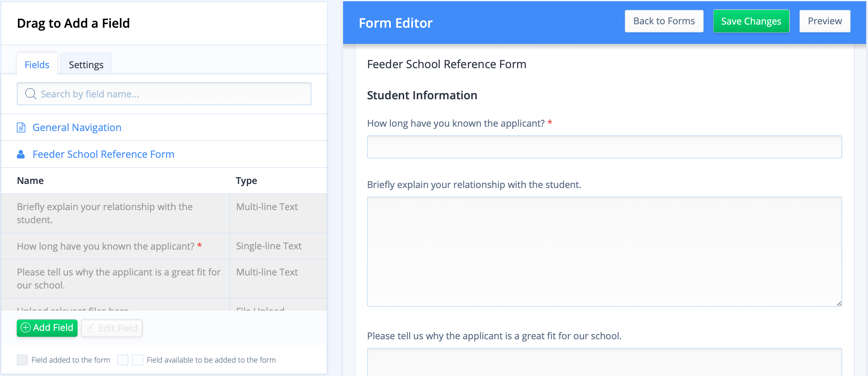Click the pencil icon on Edit Field
Viewport: 868px width, 376px height.
coord(90,327)
